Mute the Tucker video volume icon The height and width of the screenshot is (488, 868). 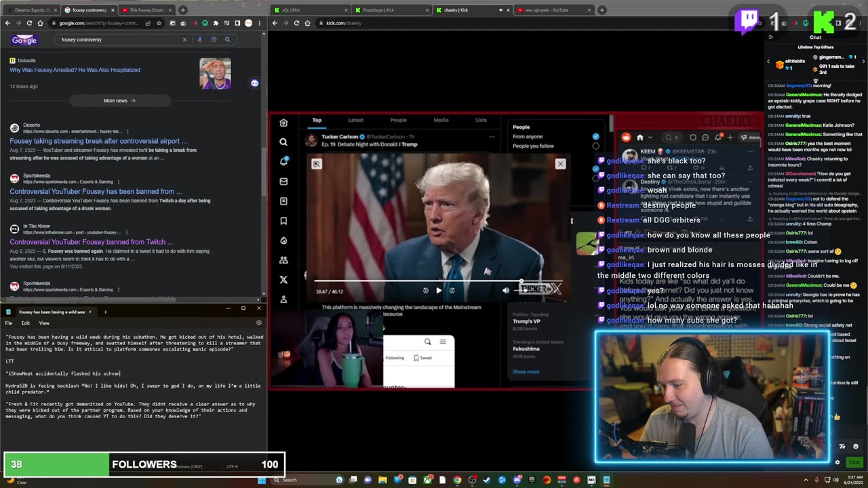click(505, 290)
